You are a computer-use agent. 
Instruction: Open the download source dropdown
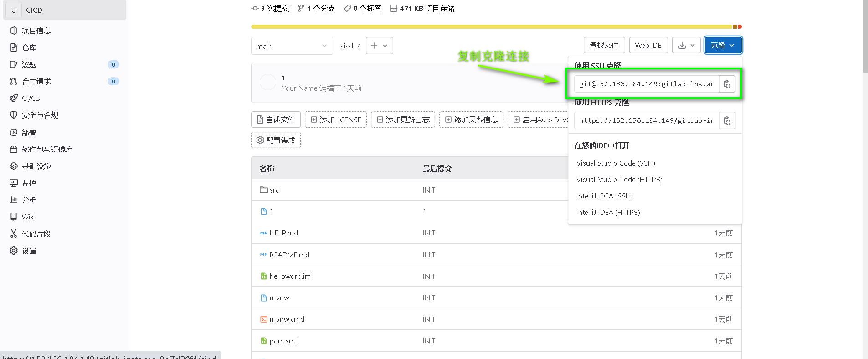686,45
